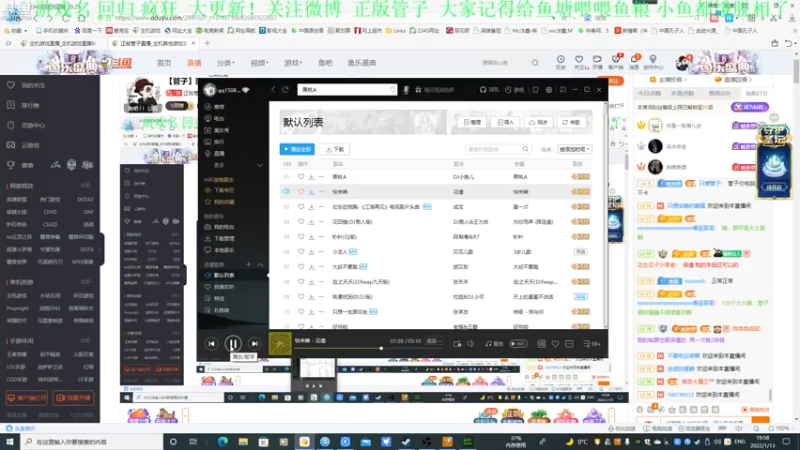Open the headphones feature in player header
Screen dimensions: 800x450
coord(483,90)
